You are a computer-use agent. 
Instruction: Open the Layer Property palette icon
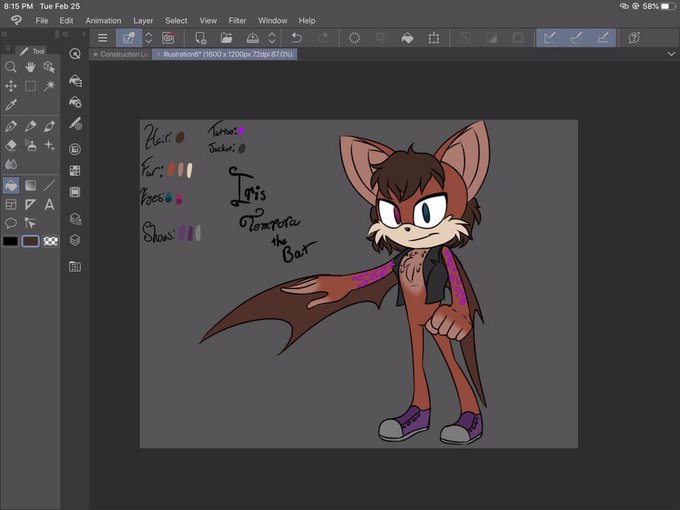pyautogui.click(x=75, y=219)
